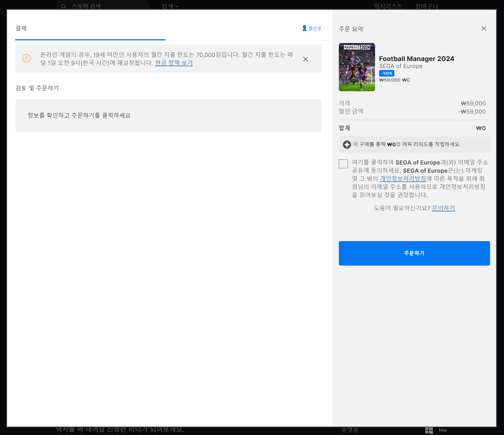This screenshot has width=504, height=435.
Task: Click the 합계 total ₩0 amount
Action: pyautogui.click(x=481, y=128)
